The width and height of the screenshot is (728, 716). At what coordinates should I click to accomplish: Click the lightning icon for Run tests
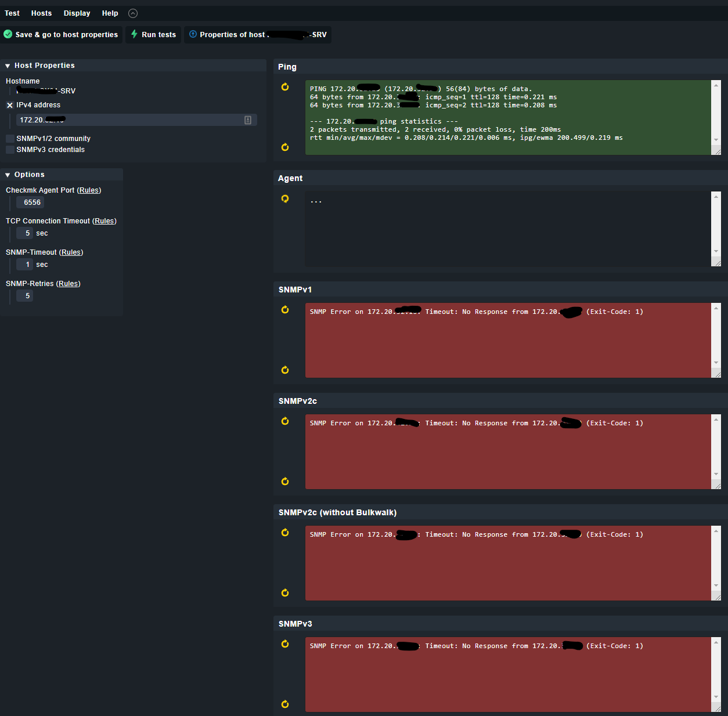134,34
